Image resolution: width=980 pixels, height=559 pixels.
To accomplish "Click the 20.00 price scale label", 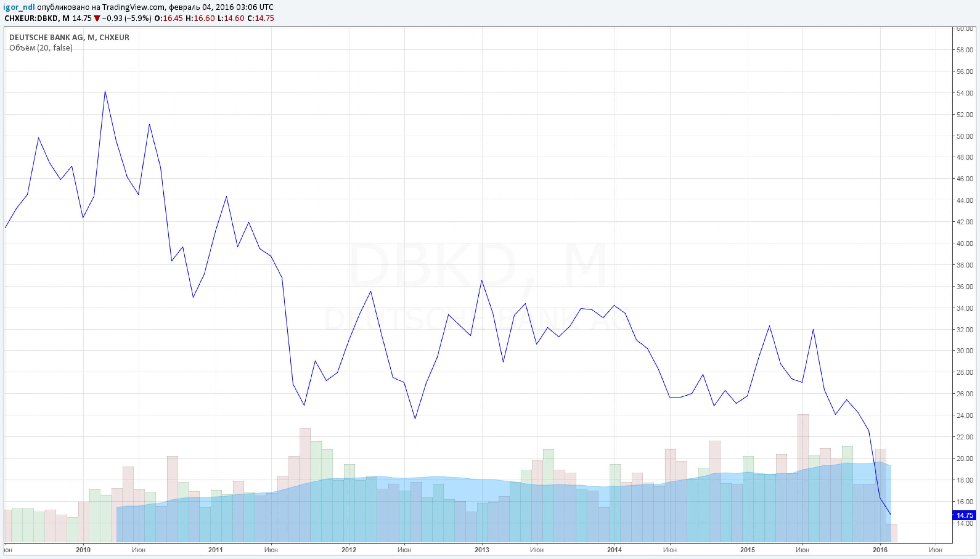I will click(965, 459).
